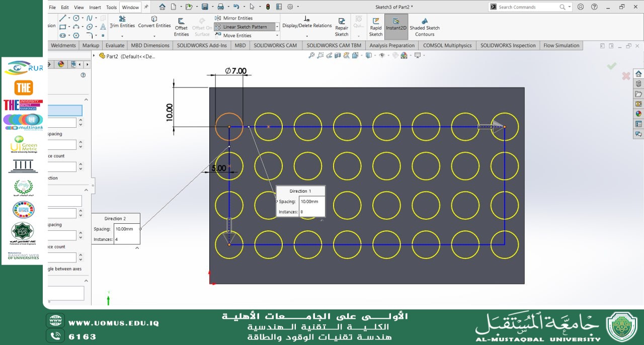
Task: Open the Trim Entities dropdown arrow
Action: pos(122,36)
